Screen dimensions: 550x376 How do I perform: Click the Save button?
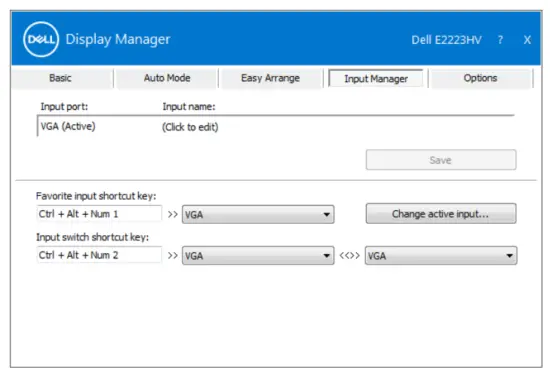pyautogui.click(x=441, y=160)
